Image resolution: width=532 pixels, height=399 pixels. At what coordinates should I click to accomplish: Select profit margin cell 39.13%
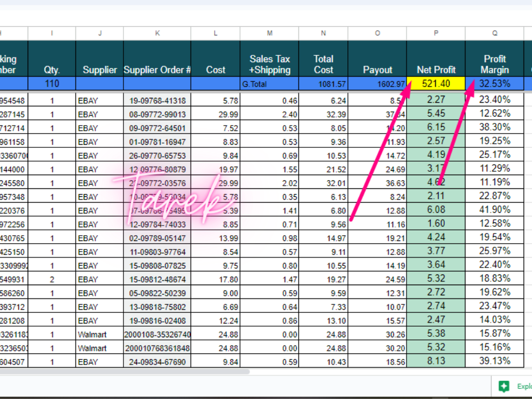[x=495, y=361]
